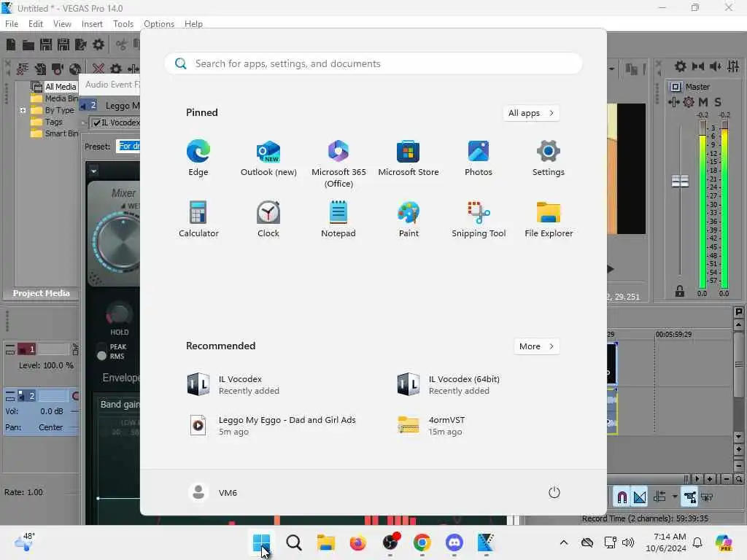The height and width of the screenshot is (560, 747).
Task: Click the Dim Output speaker icon
Action: click(x=716, y=66)
